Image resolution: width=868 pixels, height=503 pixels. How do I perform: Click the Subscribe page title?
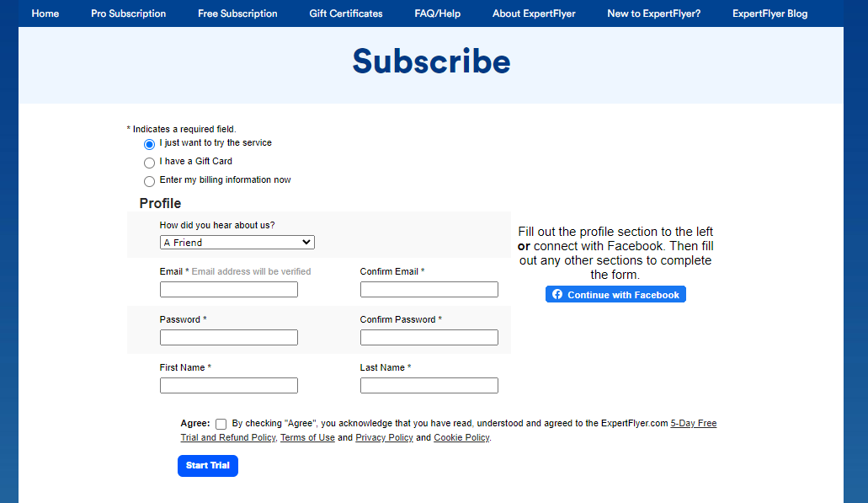tap(431, 61)
